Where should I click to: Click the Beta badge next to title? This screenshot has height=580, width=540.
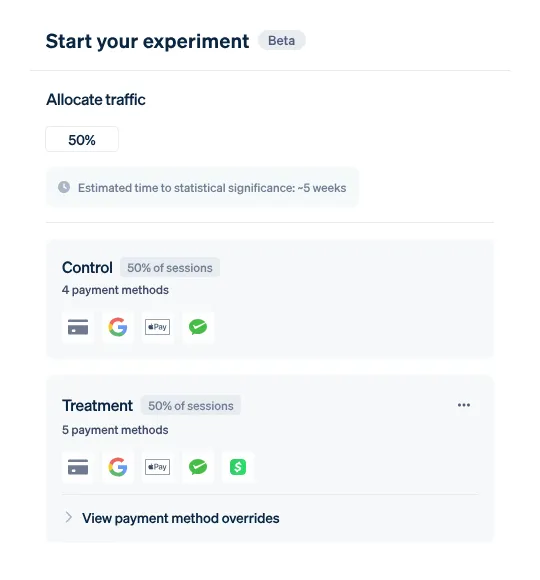tap(281, 40)
